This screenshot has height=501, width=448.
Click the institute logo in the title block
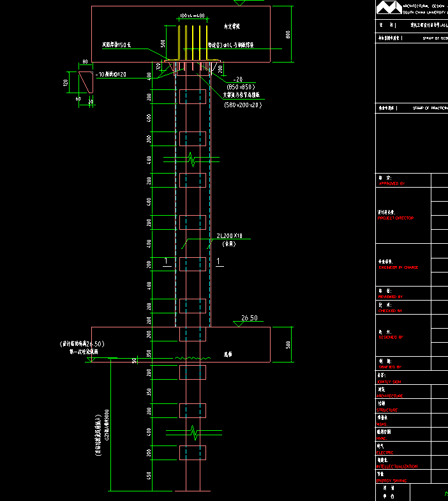click(x=389, y=8)
